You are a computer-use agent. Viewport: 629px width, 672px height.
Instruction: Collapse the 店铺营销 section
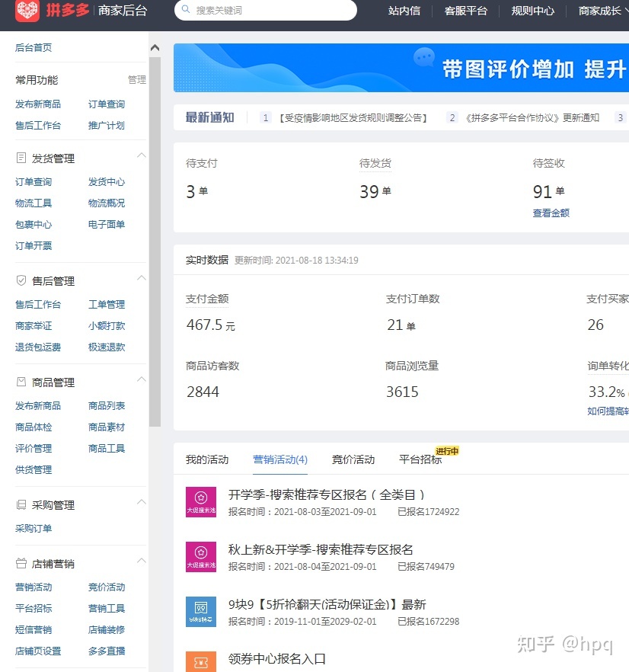[142, 561]
